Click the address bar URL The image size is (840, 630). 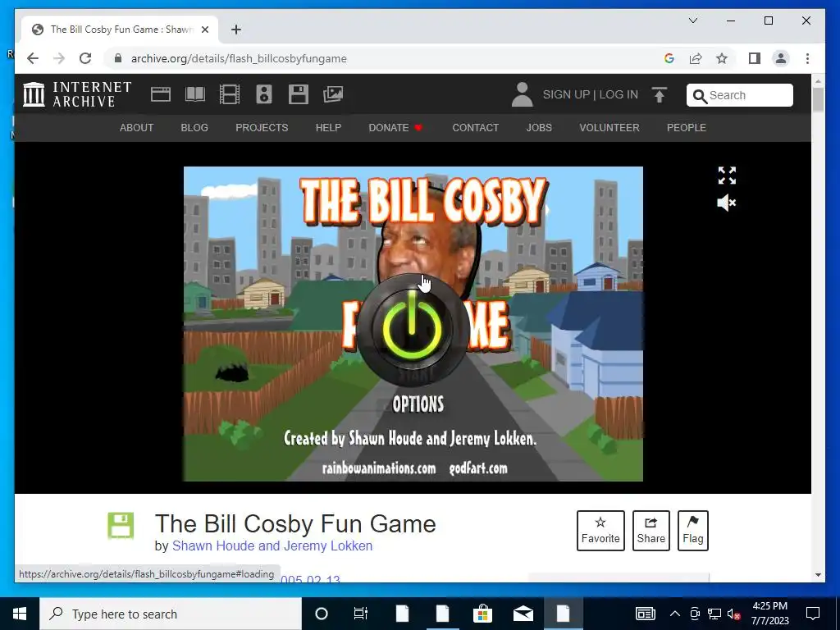point(239,59)
